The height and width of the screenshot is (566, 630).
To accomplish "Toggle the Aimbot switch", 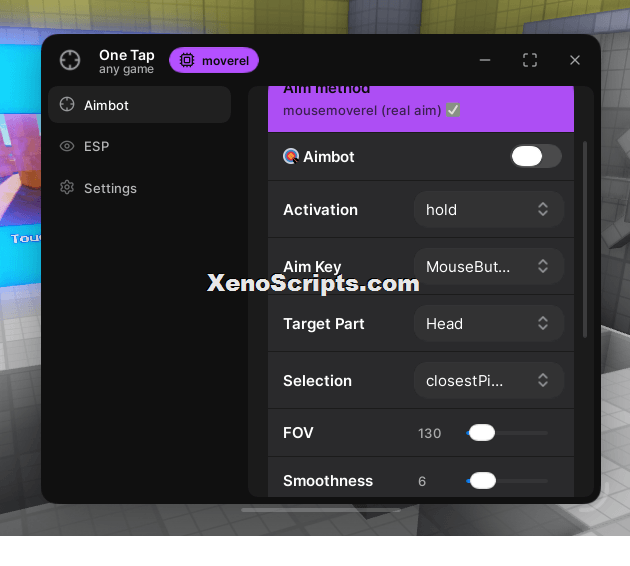I will coord(536,156).
